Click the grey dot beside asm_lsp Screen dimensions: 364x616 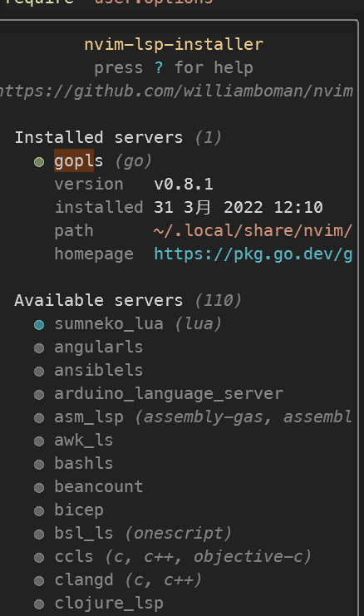click(x=39, y=418)
